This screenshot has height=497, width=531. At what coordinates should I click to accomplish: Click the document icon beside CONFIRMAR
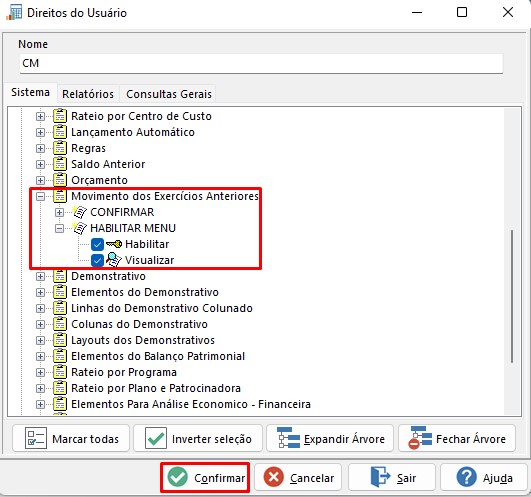(x=80, y=212)
